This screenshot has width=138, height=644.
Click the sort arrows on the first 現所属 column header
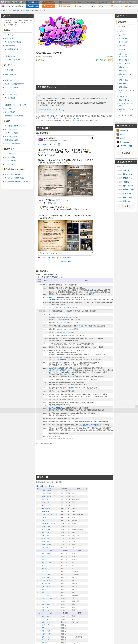86,488
